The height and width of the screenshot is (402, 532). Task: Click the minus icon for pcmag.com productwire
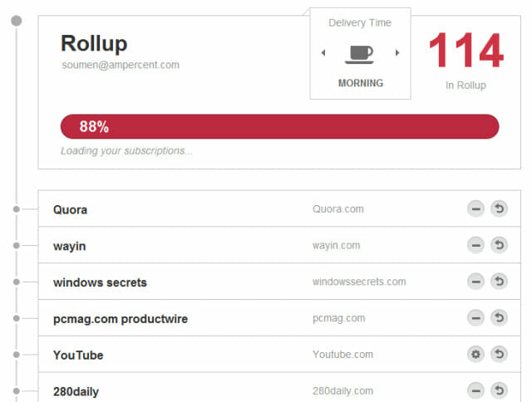475,317
